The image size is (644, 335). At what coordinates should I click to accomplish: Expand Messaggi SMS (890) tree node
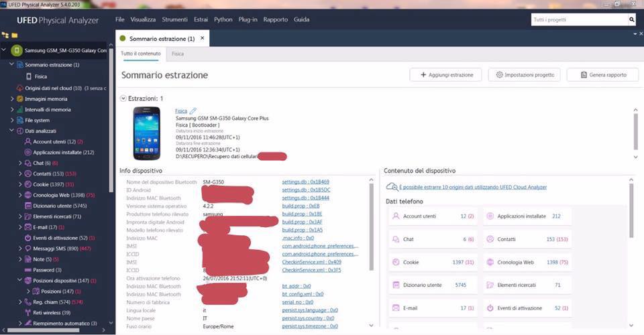[20, 249]
